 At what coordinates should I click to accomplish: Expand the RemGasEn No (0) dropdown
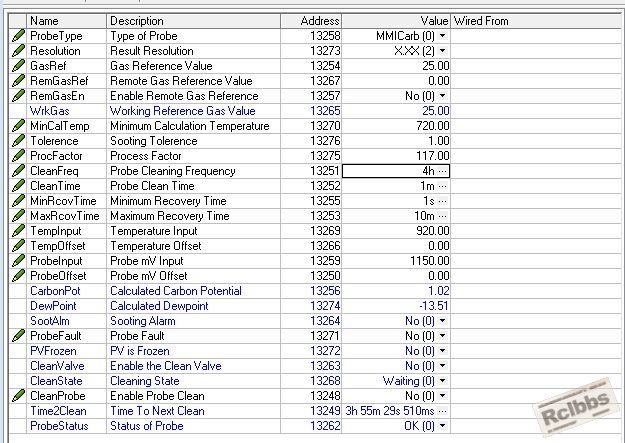click(x=442, y=96)
